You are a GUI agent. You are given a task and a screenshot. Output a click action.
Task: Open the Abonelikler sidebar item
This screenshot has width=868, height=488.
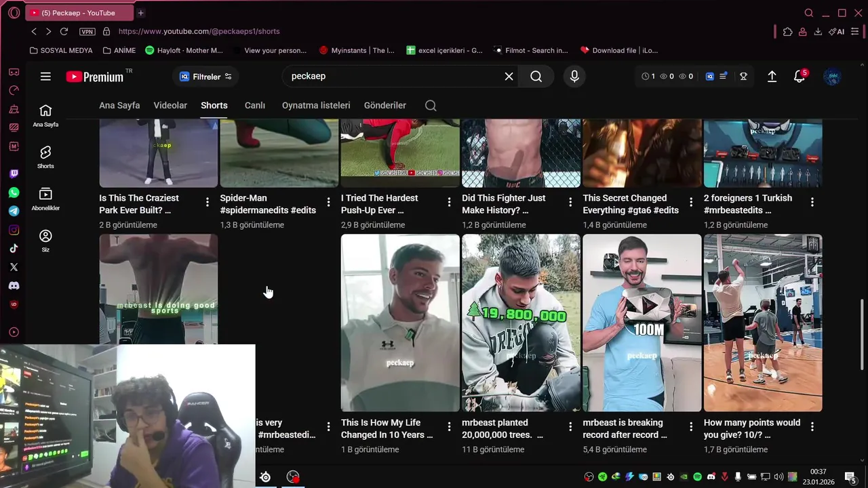coord(45,199)
